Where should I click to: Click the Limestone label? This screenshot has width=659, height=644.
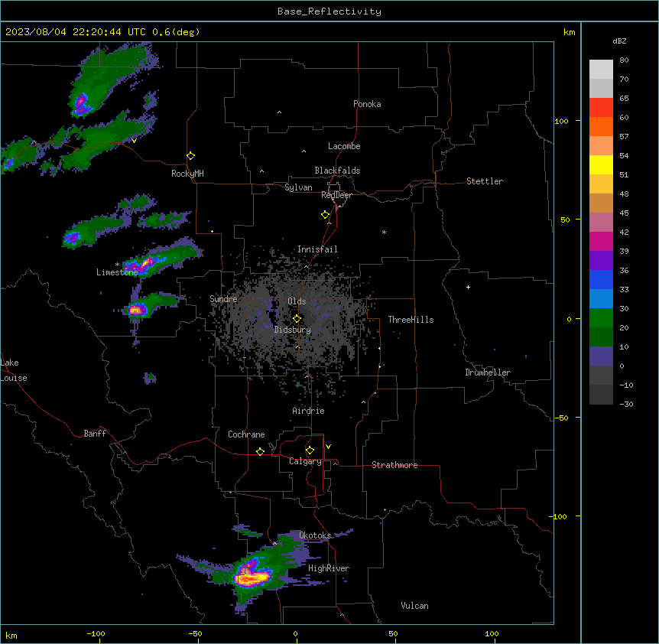(x=117, y=272)
